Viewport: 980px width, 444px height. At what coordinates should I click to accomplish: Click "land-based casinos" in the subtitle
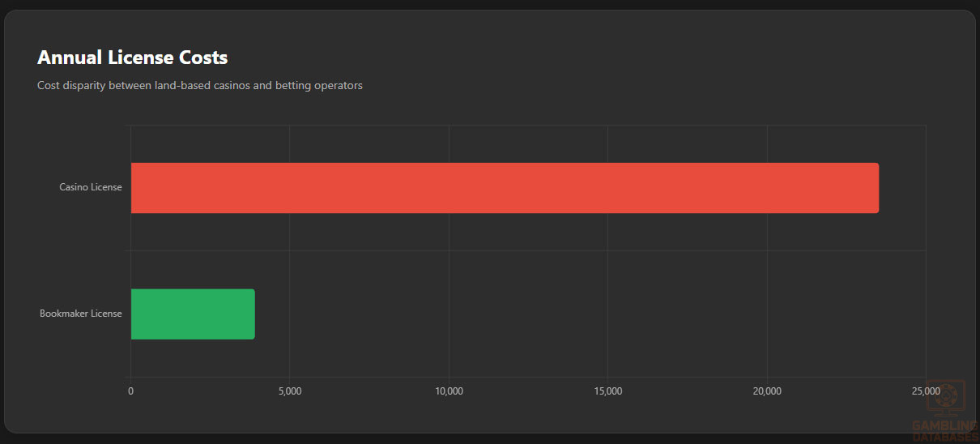pos(202,85)
